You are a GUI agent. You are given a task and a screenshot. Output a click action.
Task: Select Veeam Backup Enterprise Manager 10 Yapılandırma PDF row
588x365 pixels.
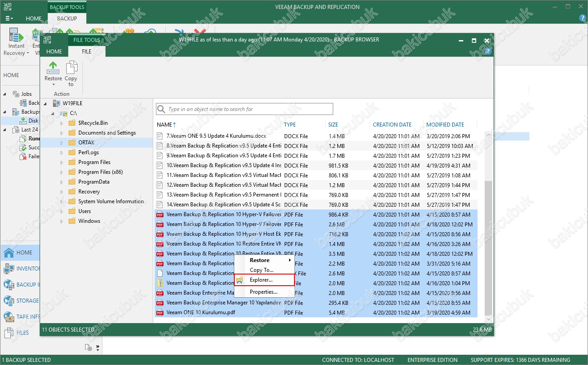point(316,303)
